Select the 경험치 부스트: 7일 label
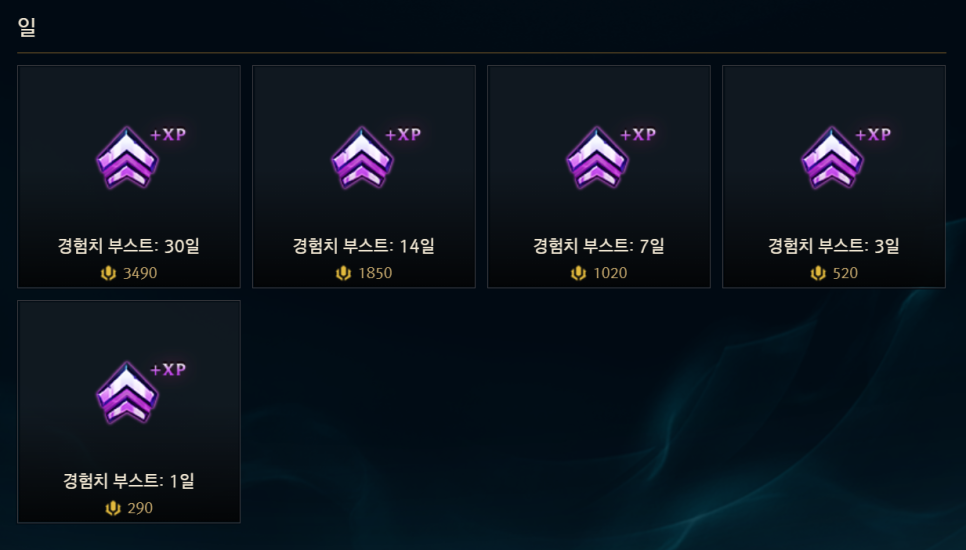 click(599, 246)
